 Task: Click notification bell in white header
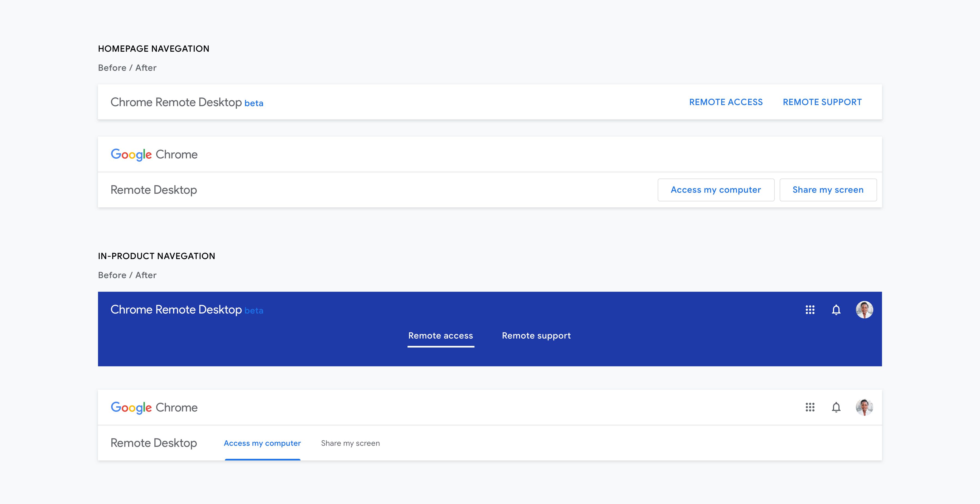tap(836, 407)
